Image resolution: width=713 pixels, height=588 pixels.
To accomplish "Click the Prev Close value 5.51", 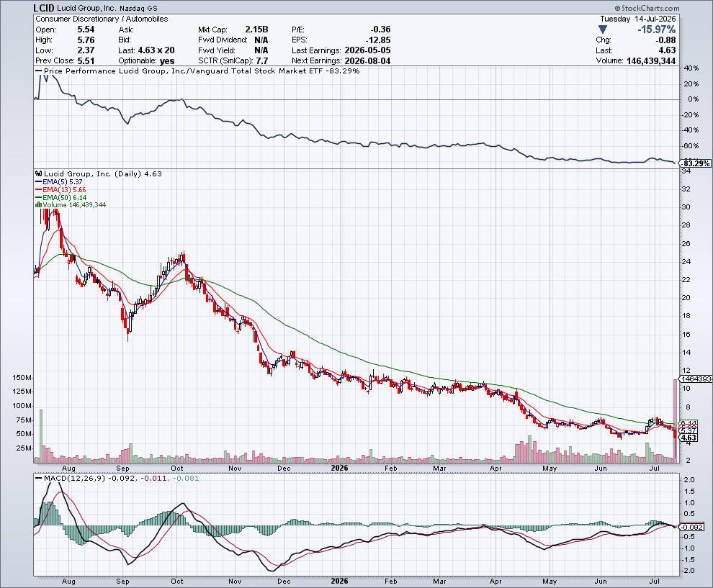I will point(86,60).
